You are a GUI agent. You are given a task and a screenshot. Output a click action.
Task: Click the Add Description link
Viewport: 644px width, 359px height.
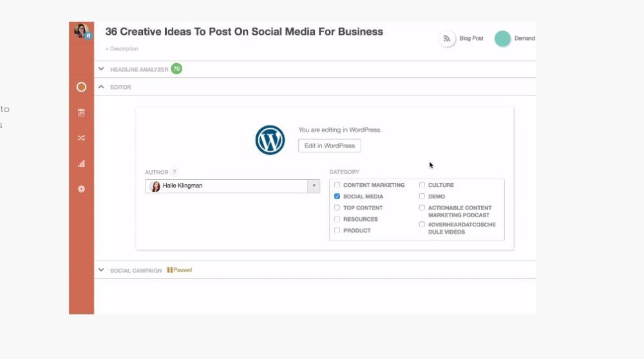click(122, 49)
